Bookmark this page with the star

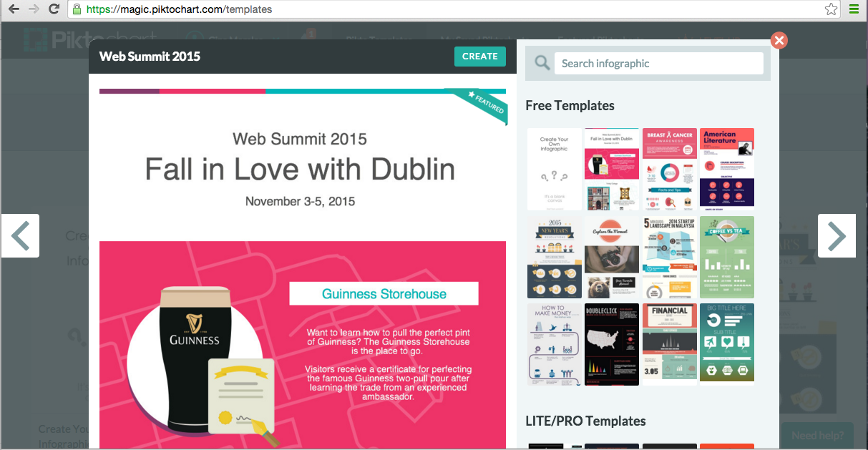coord(831,9)
